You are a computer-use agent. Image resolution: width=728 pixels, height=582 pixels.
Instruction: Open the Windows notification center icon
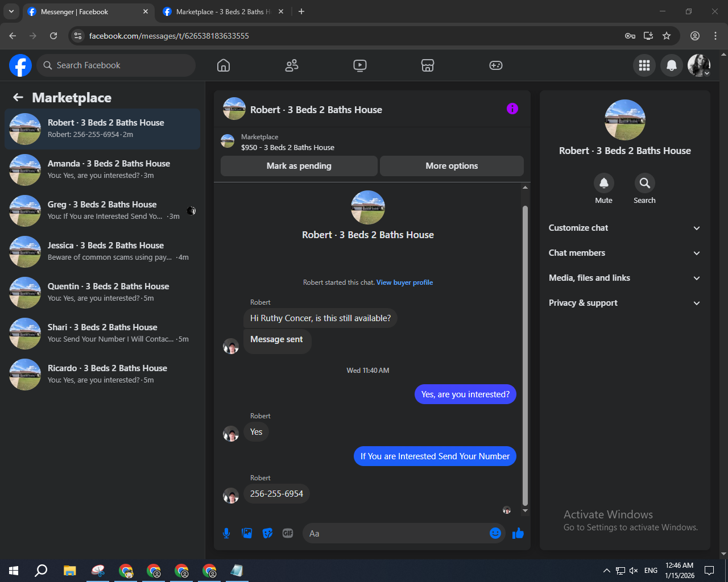[x=709, y=571]
